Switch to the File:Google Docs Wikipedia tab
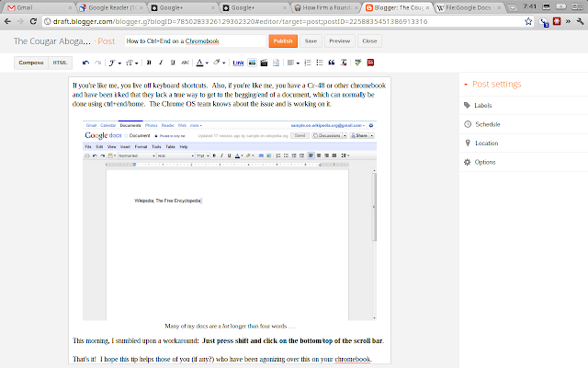 point(468,7)
